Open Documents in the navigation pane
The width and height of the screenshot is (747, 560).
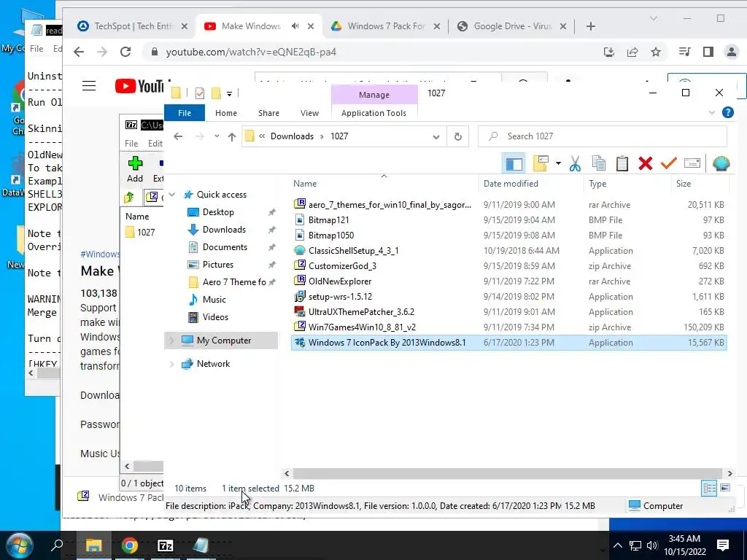click(225, 247)
